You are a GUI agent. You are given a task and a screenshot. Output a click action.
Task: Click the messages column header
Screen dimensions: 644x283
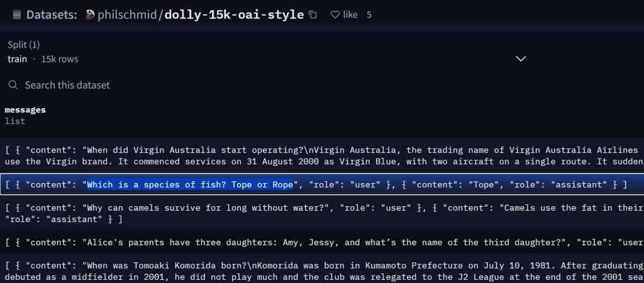pos(25,109)
